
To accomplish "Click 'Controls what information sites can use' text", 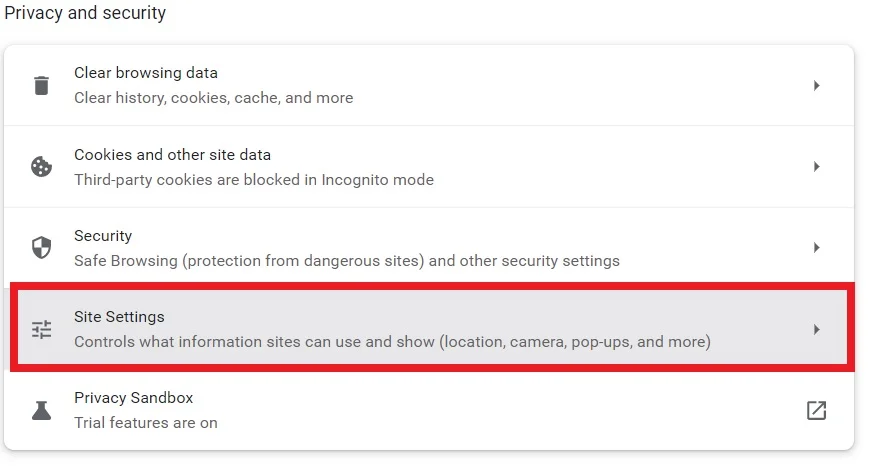I will (x=392, y=342).
